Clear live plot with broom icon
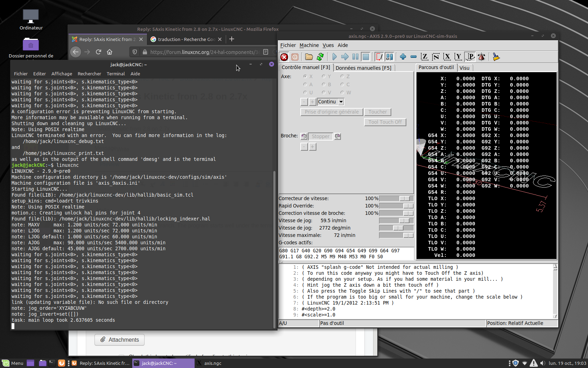588x368 pixels. (496, 57)
